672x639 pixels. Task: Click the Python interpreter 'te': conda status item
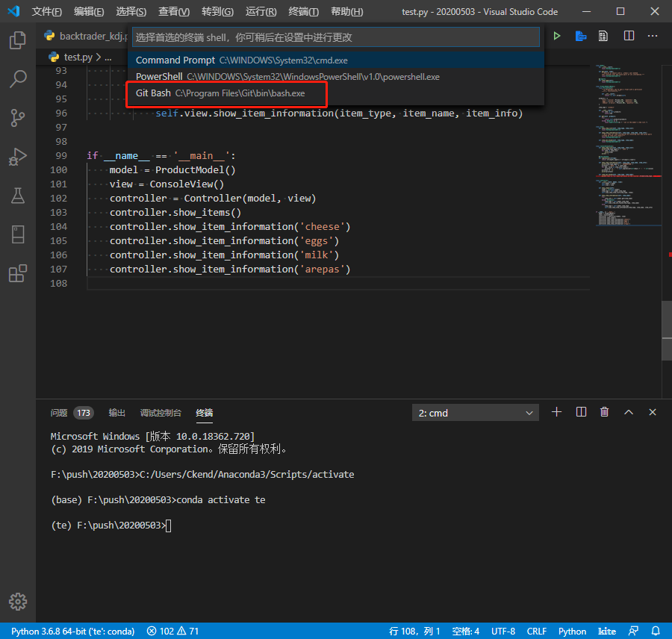[72, 631]
